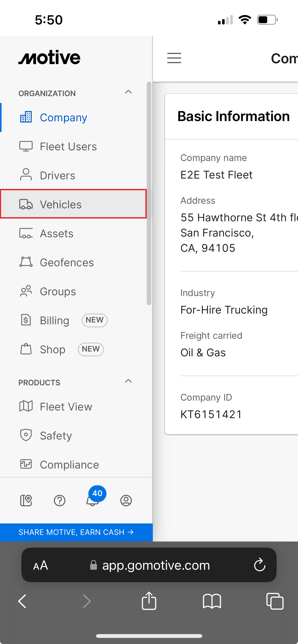
Task: Click freight value Oil & Gas
Action: [203, 353]
